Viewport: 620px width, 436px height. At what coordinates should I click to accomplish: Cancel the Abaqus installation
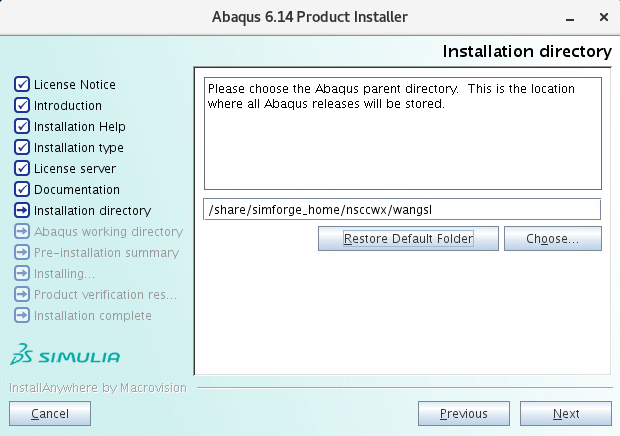coord(50,413)
